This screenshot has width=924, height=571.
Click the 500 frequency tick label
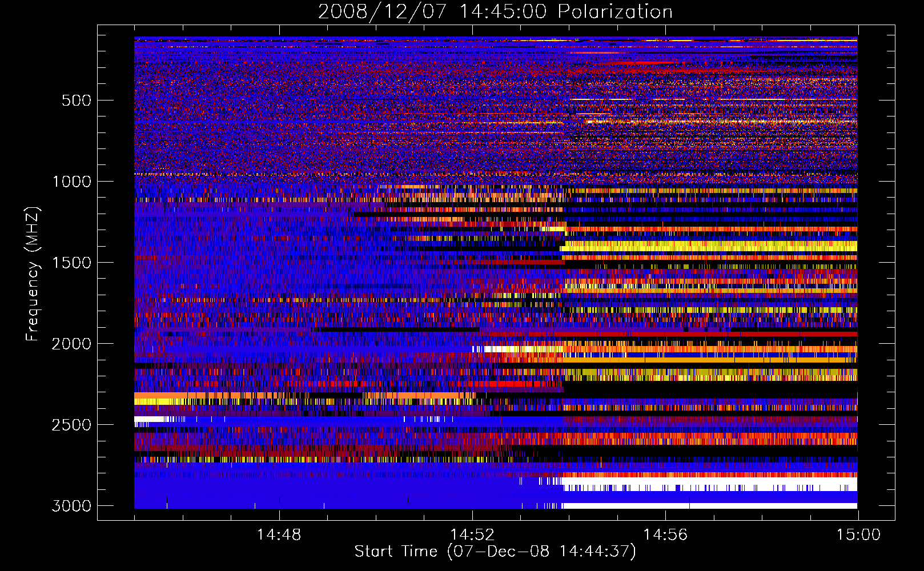pyautogui.click(x=76, y=100)
